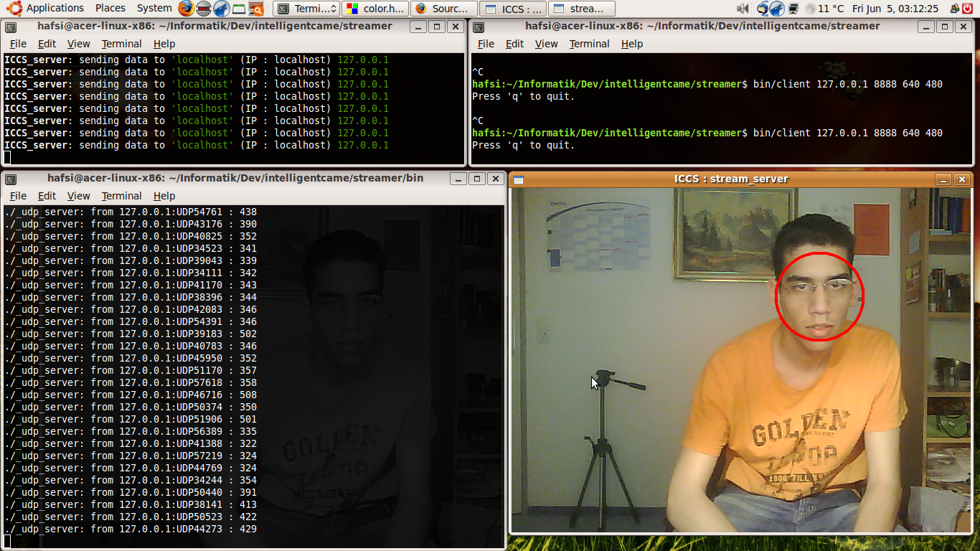
Task: Open Terminal menu in the udp_server terminal
Action: pyautogui.click(x=121, y=196)
